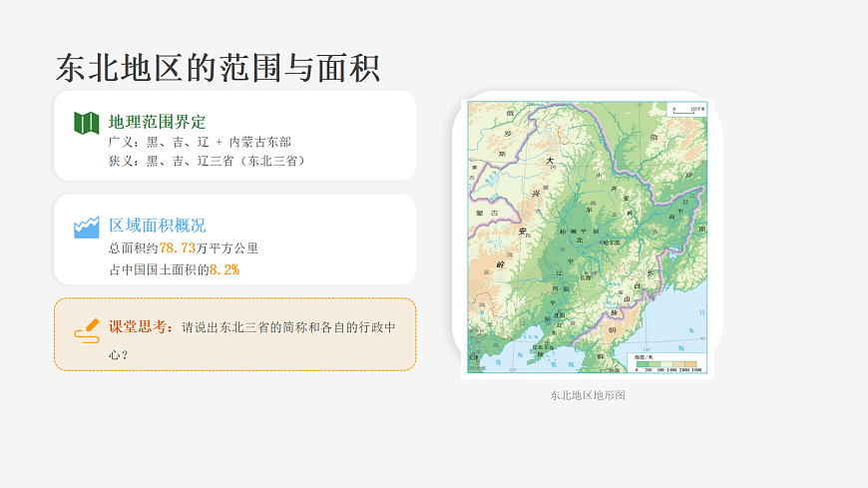Select the 广义：黑、吉、辽 + 内蒙古东部 line
The width and height of the screenshot is (868, 488).
tap(200, 143)
